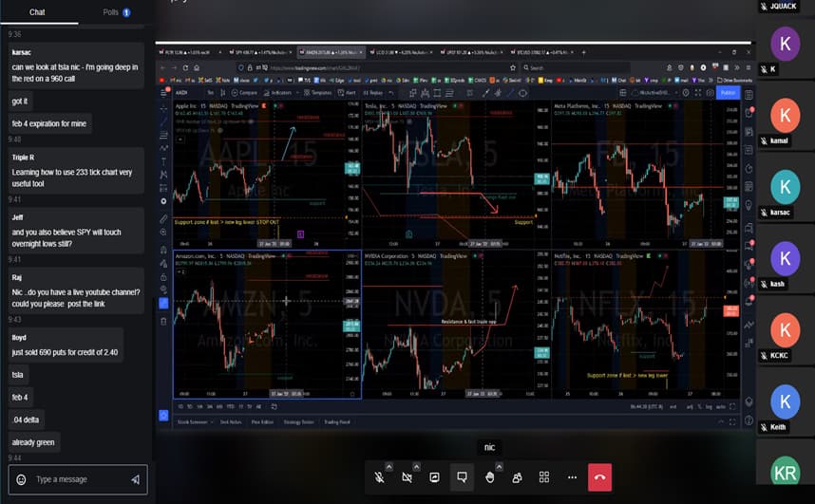Open the chart type candles selector
This screenshot has width=815, height=504.
click(x=223, y=92)
